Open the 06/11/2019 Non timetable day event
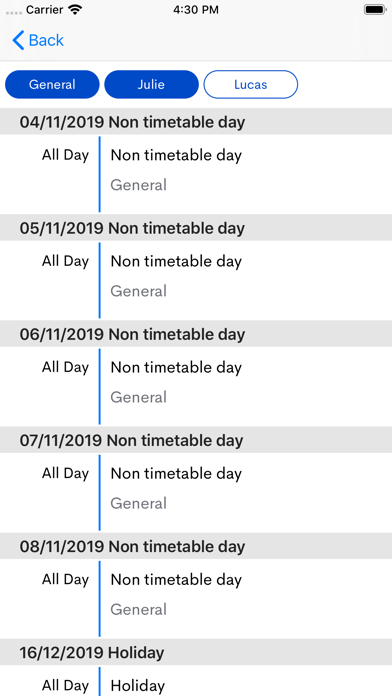The height and width of the screenshot is (696, 392). [x=196, y=386]
